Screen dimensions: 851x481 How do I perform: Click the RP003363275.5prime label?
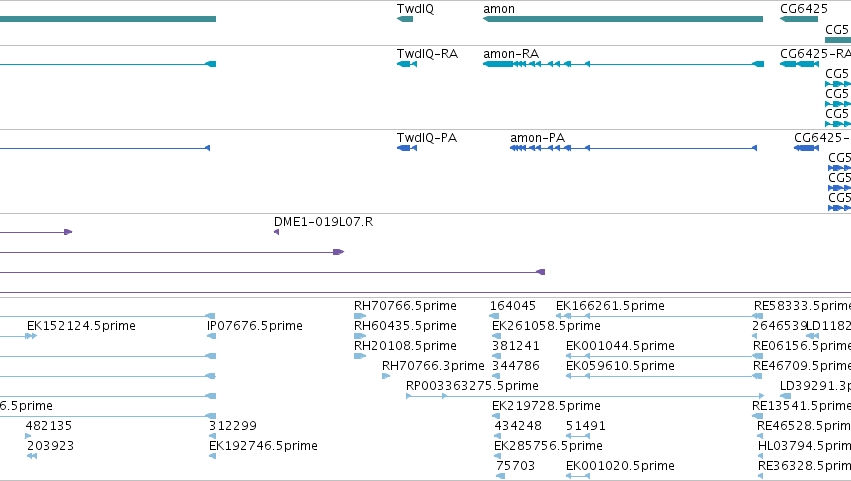click(472, 386)
